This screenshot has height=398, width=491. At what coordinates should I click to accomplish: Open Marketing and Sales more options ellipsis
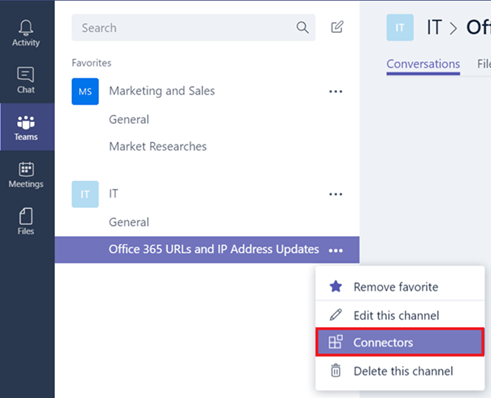point(336,91)
